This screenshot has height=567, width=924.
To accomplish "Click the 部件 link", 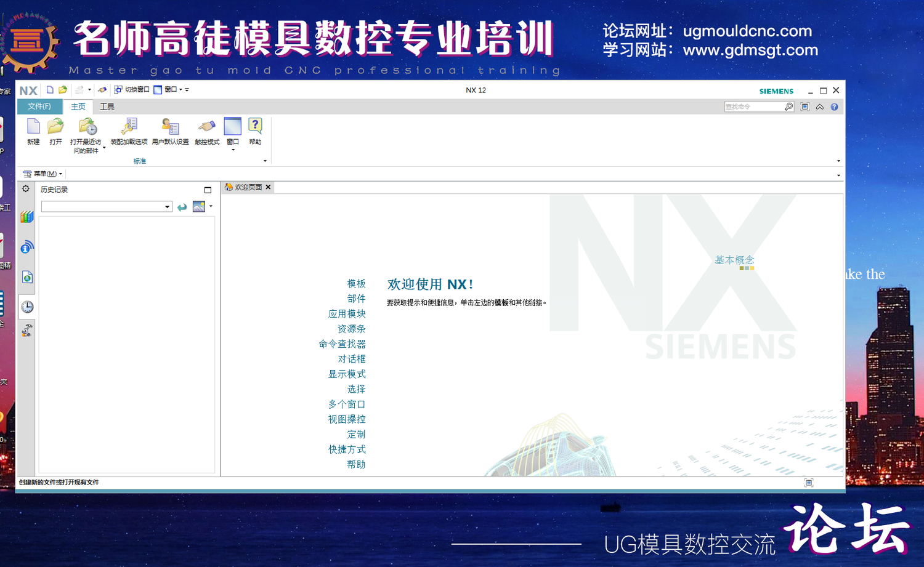I will click(356, 299).
